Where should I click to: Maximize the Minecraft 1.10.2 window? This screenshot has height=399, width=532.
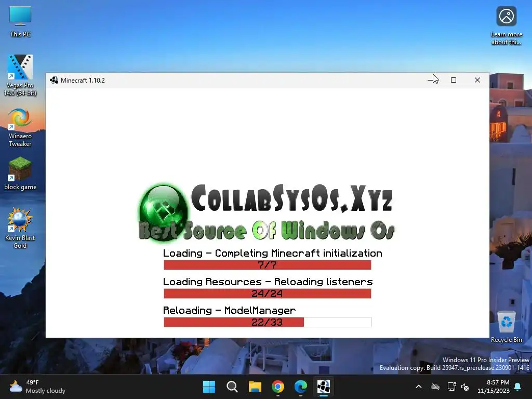[x=453, y=80]
